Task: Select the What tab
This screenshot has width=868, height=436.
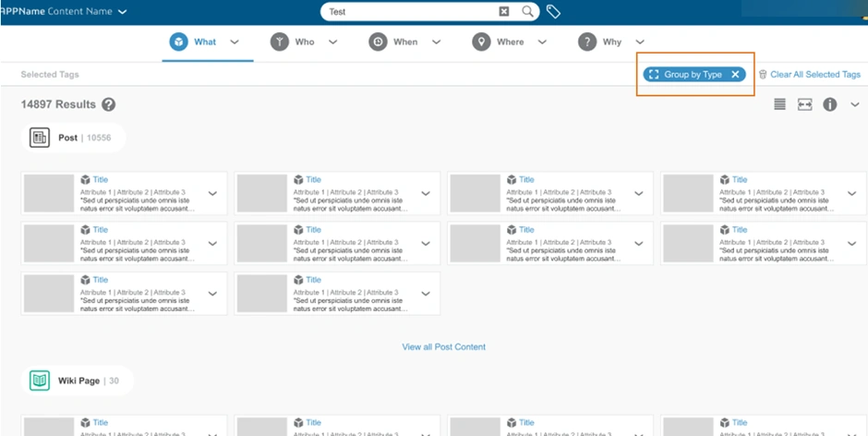Action: coord(208,42)
